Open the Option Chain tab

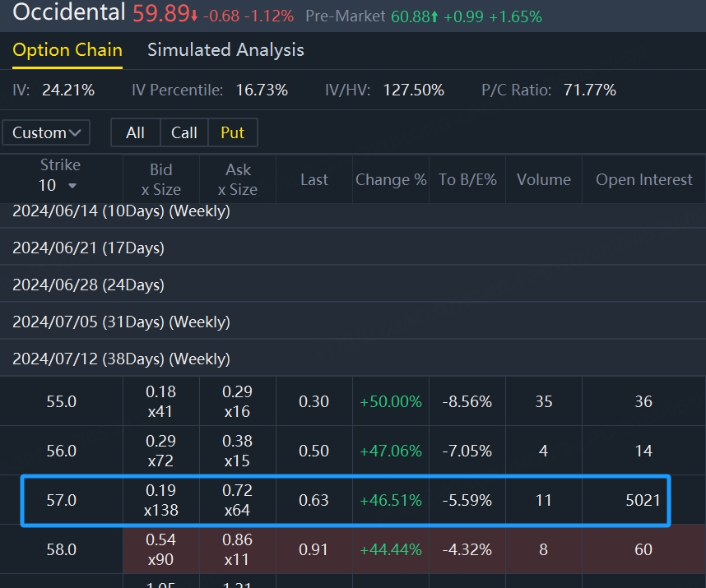pyautogui.click(x=67, y=50)
